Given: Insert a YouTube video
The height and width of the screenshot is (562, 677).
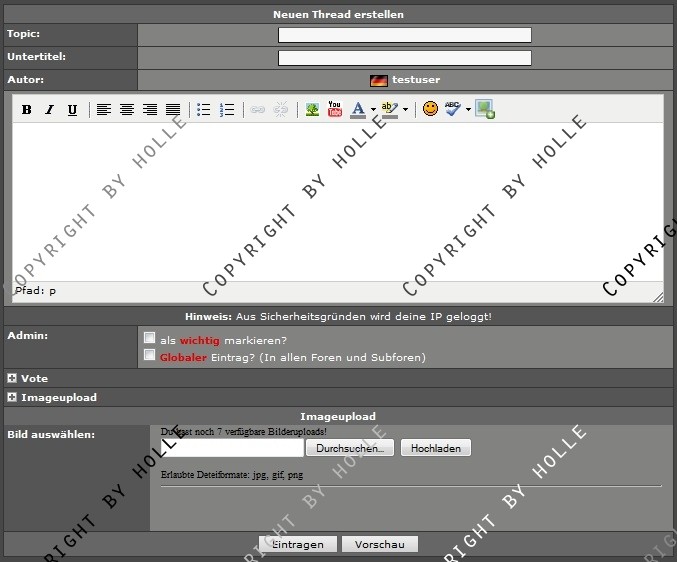Looking at the screenshot, I should pos(335,110).
